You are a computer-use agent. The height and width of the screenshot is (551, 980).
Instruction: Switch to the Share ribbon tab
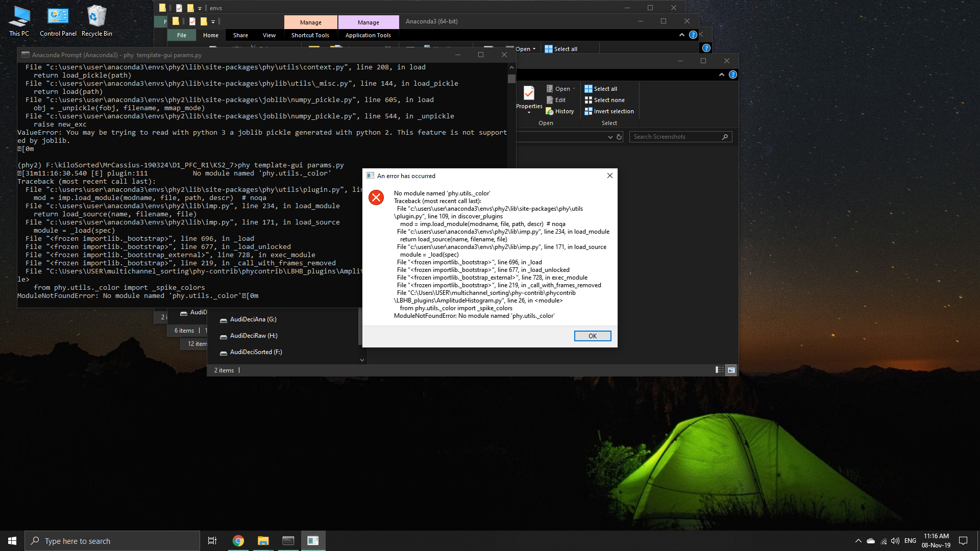[240, 35]
